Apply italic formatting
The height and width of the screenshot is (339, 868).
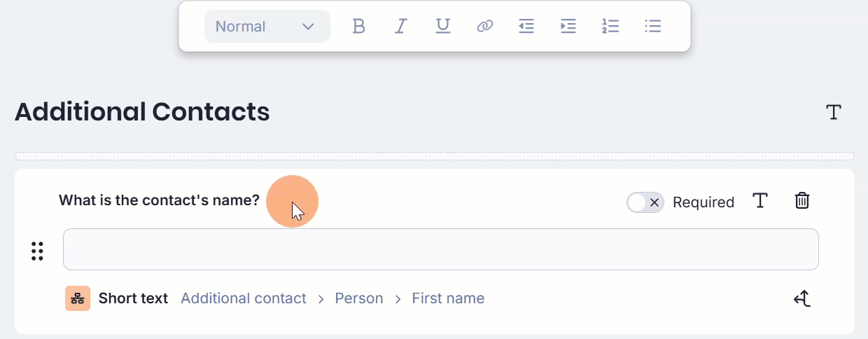pyautogui.click(x=400, y=27)
